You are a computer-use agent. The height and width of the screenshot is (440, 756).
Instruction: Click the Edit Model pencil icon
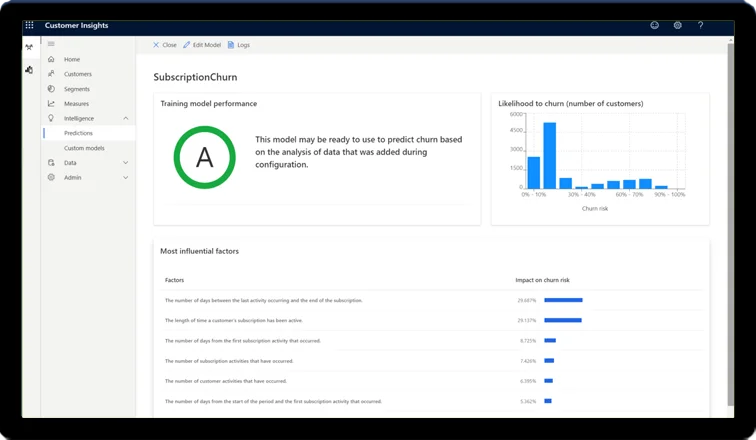(x=186, y=45)
